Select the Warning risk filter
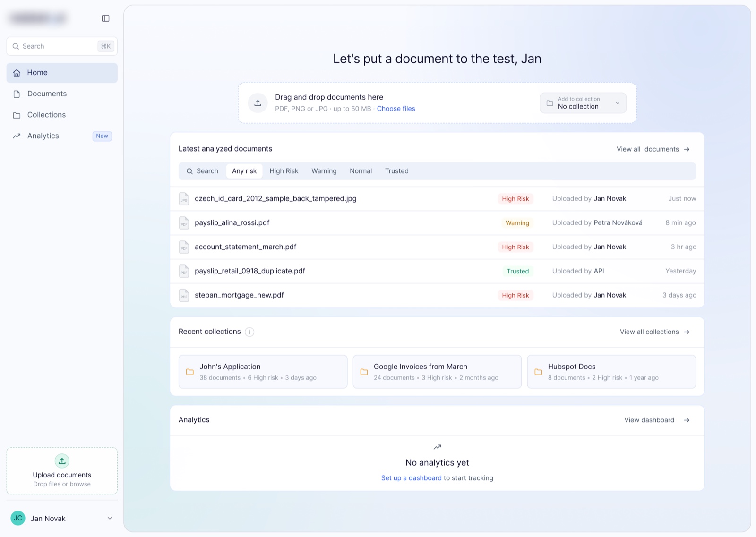The image size is (756, 537). (x=324, y=171)
